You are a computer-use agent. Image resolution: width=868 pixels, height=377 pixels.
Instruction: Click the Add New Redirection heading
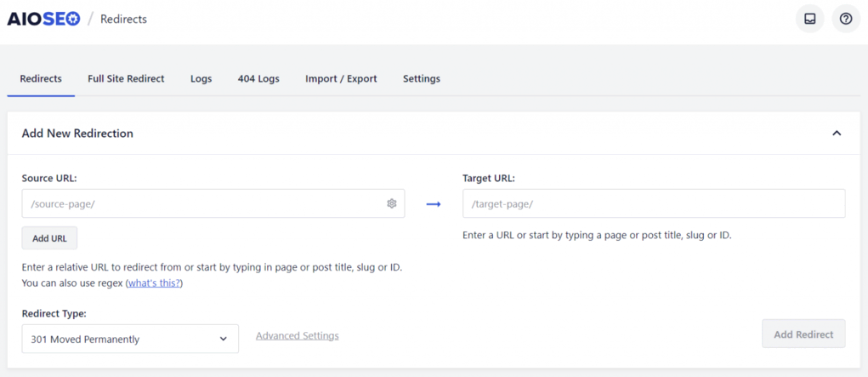tap(77, 133)
